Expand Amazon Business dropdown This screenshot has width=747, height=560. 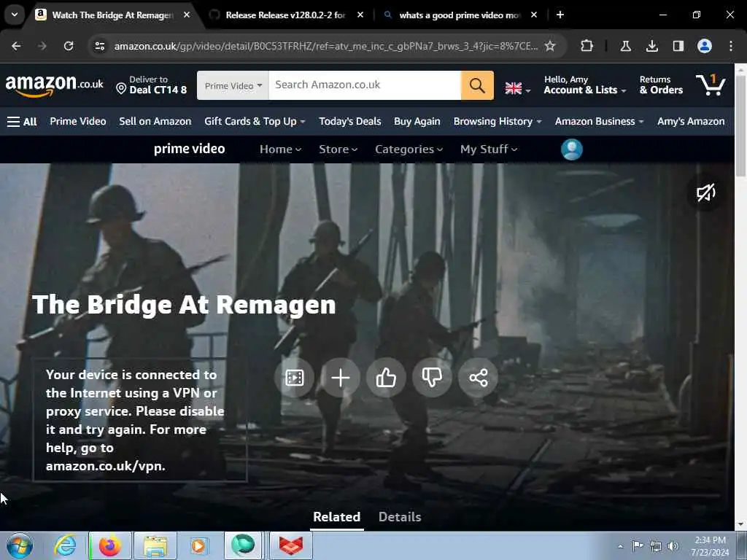point(600,122)
